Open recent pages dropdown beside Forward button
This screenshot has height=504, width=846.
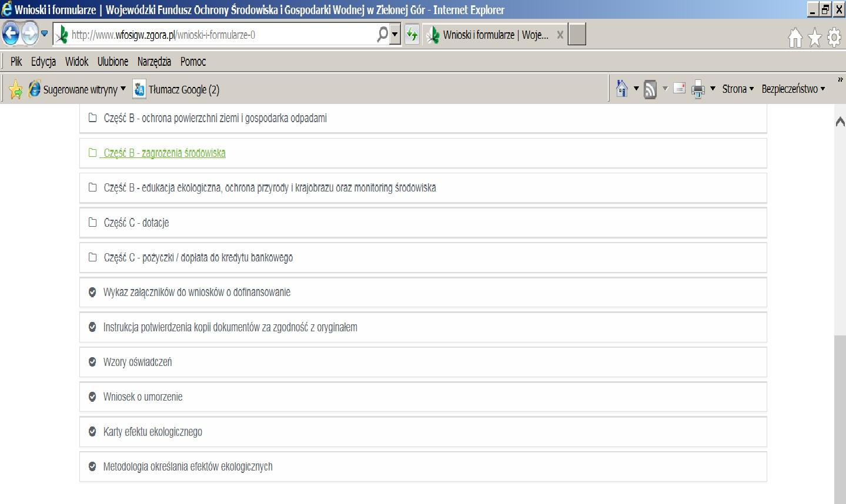[44, 34]
